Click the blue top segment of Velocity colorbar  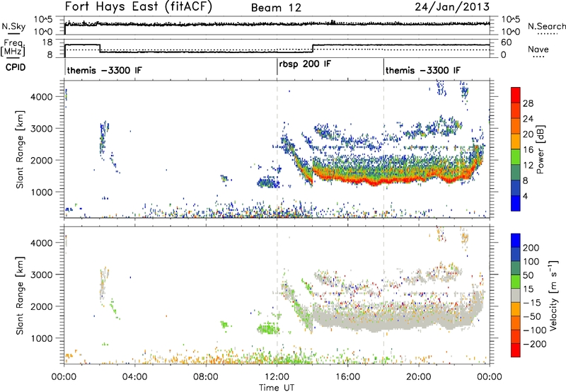pos(516,241)
